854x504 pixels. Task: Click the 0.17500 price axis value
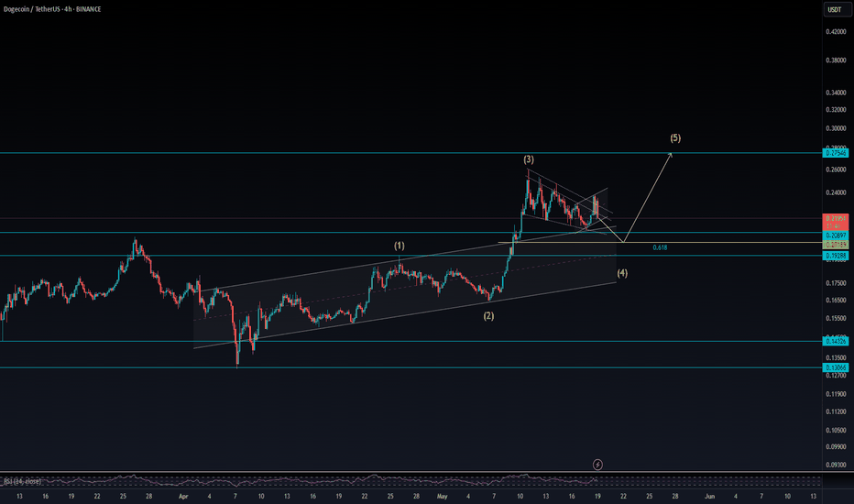pos(836,283)
